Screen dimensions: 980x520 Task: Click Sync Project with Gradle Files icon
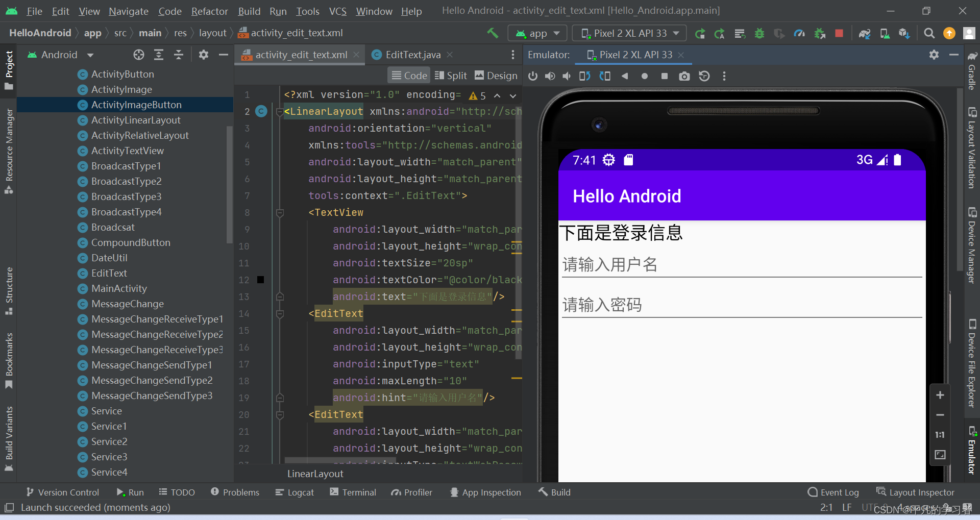pos(864,33)
